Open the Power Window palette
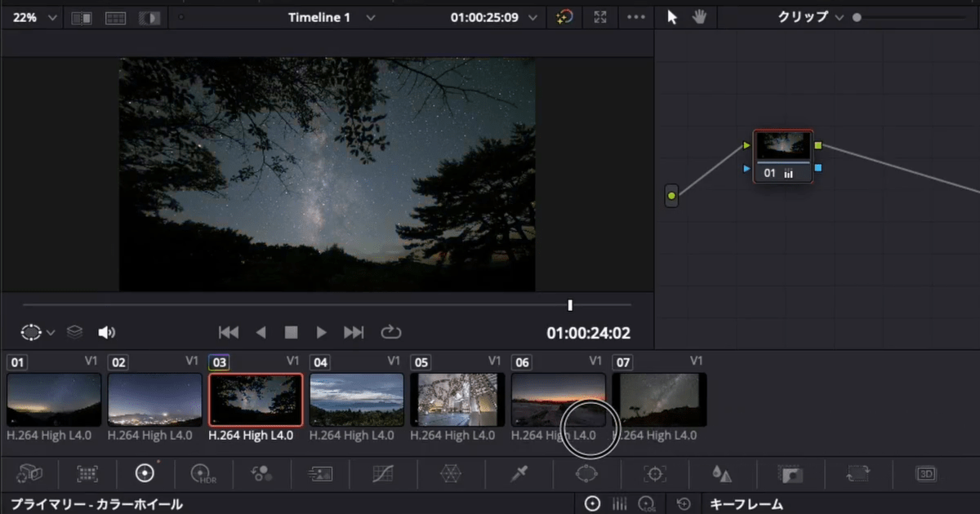 click(x=586, y=473)
